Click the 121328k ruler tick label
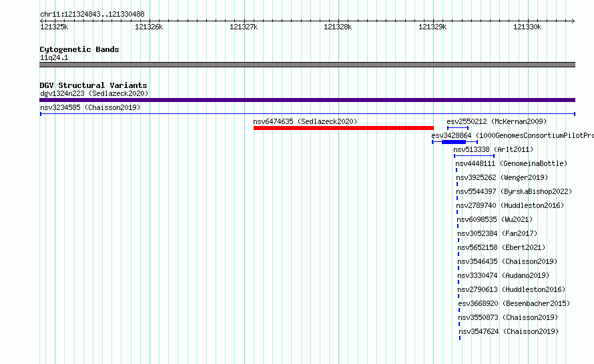This screenshot has width=594, height=364. [x=338, y=27]
